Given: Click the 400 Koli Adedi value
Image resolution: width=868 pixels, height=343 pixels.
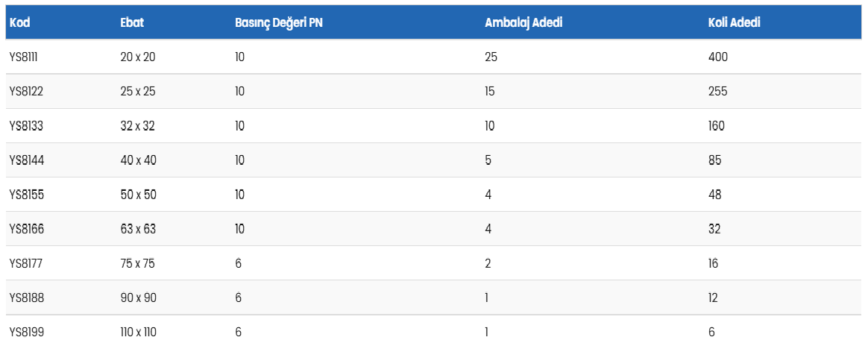Looking at the screenshot, I should (x=717, y=57).
